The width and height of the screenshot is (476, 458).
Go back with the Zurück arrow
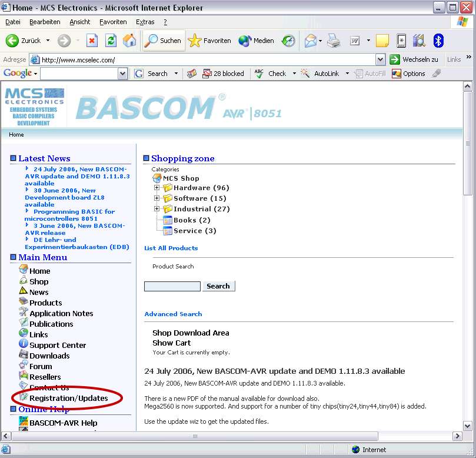tap(12, 41)
